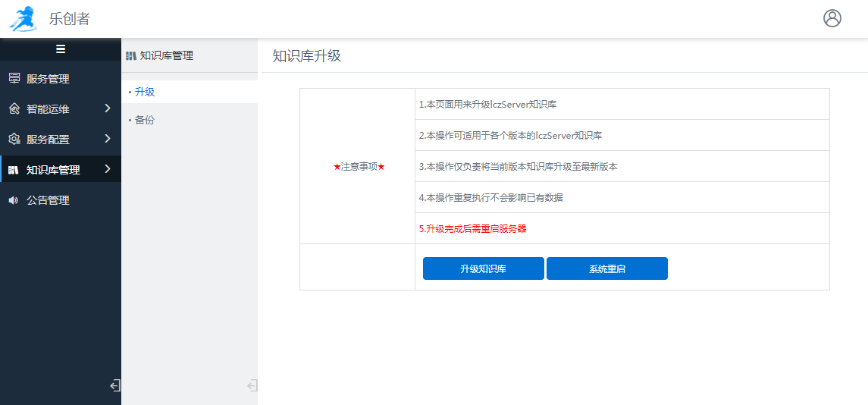
Task: Expand the 智能运维 chevron arrow
Action: pos(108,108)
